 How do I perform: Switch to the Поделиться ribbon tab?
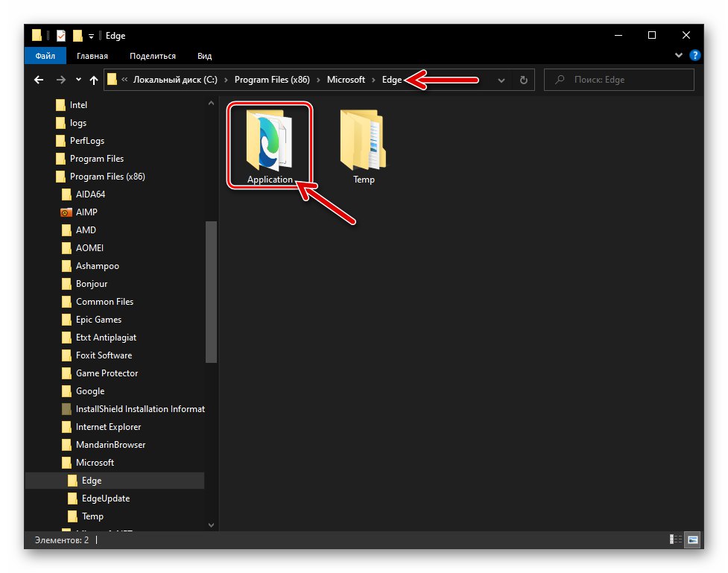tap(152, 56)
